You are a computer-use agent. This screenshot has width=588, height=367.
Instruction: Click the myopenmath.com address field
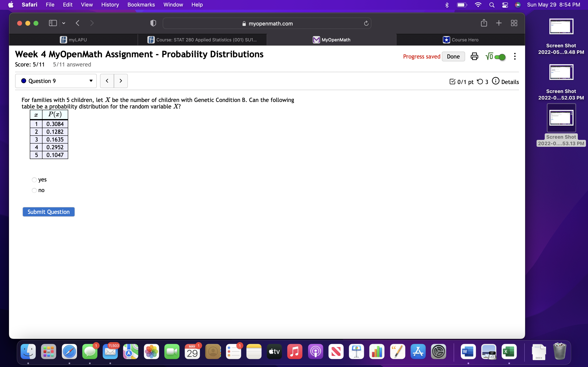[x=267, y=23]
